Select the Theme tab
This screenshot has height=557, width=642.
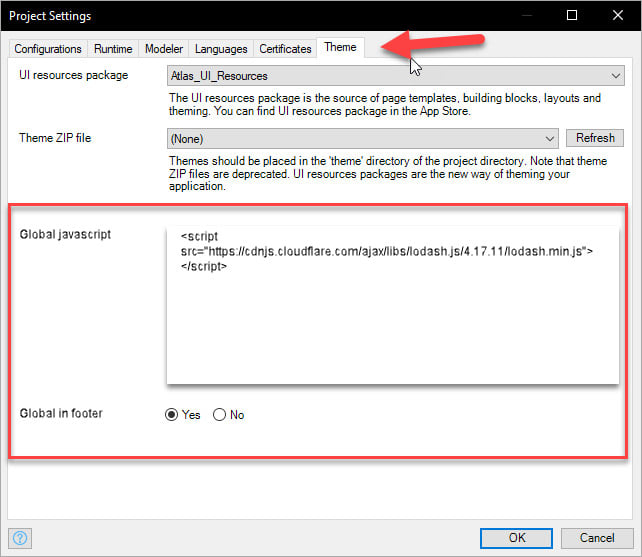(x=340, y=48)
